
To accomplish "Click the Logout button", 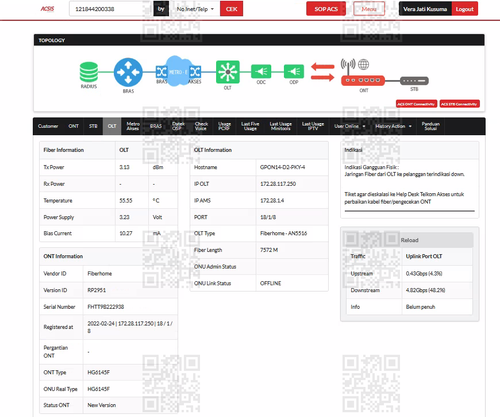I will pos(465,9).
